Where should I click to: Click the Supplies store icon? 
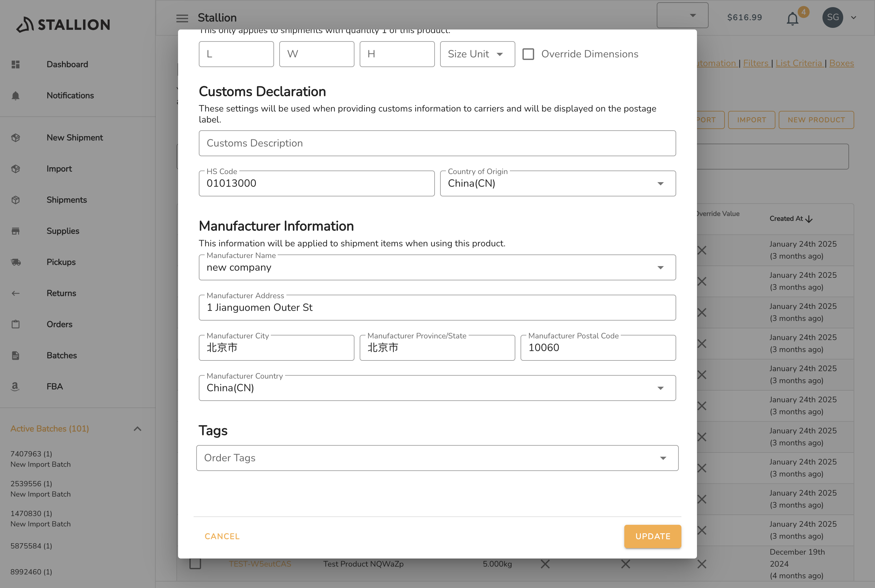(15, 231)
